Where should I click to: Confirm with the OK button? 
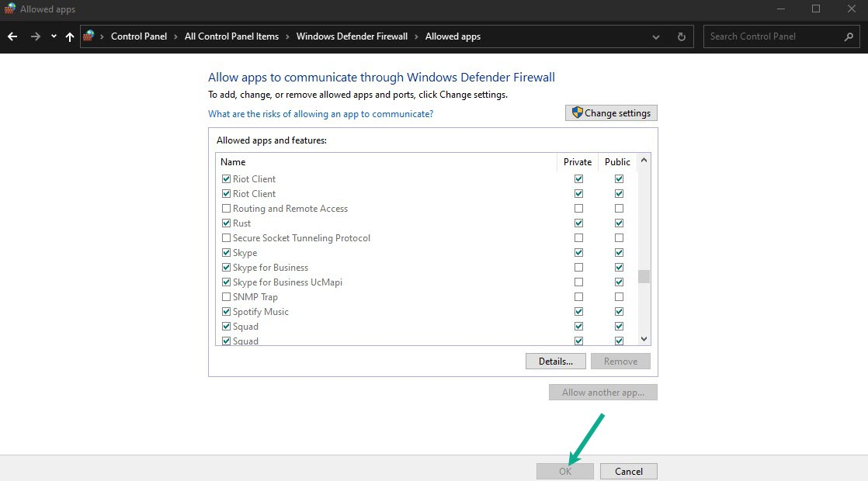tap(565, 471)
